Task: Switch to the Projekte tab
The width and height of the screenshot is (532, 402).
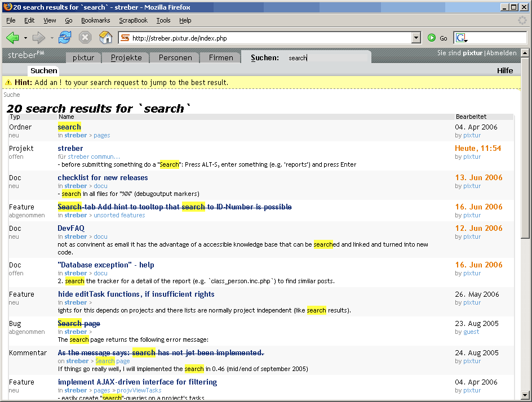Action: point(126,57)
